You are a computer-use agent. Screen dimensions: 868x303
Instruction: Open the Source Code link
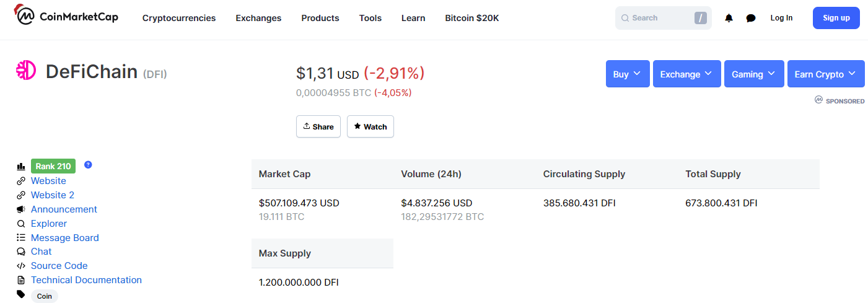pyautogui.click(x=59, y=266)
